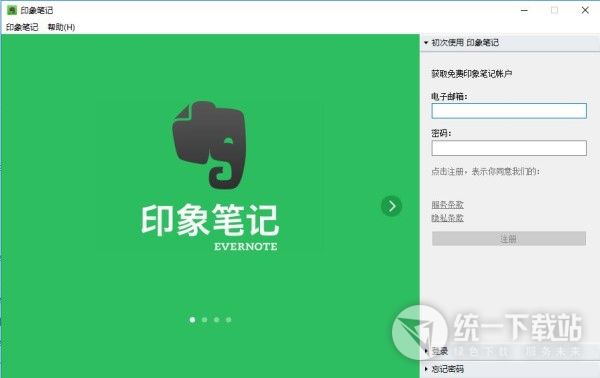This screenshot has height=378, width=600.
Task: Focus the 电子邮箱 input field
Action: click(509, 111)
